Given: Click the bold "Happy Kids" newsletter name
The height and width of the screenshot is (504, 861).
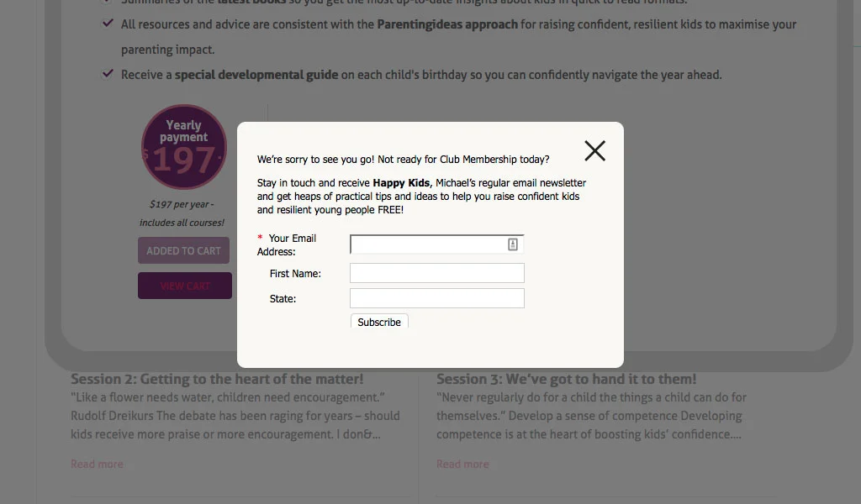Looking at the screenshot, I should (x=402, y=182).
